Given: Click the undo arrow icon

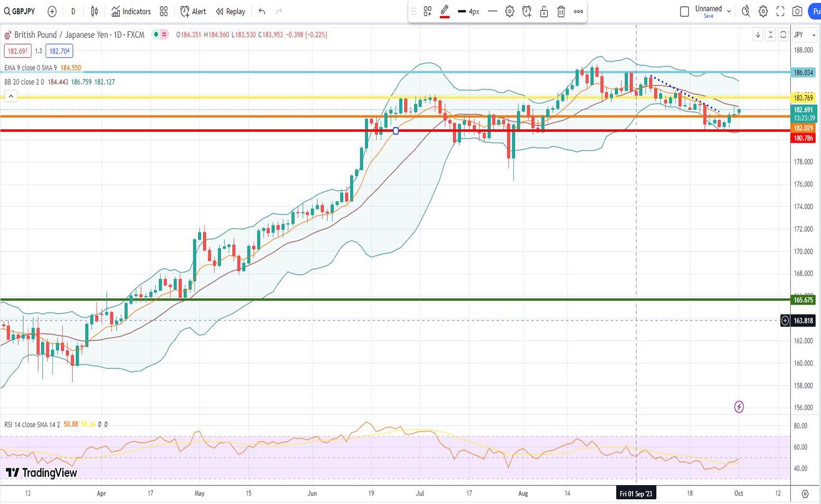Looking at the screenshot, I should [262, 11].
